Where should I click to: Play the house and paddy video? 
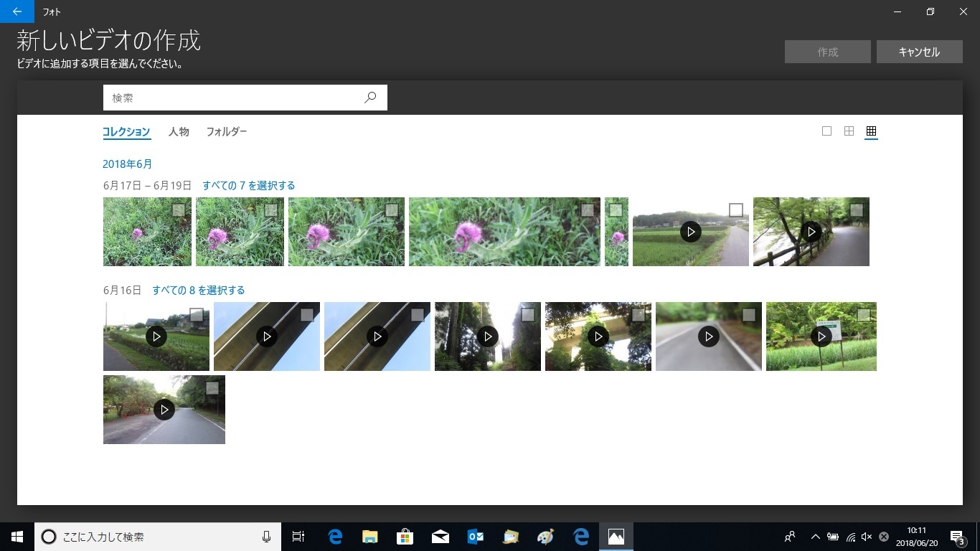point(156,336)
